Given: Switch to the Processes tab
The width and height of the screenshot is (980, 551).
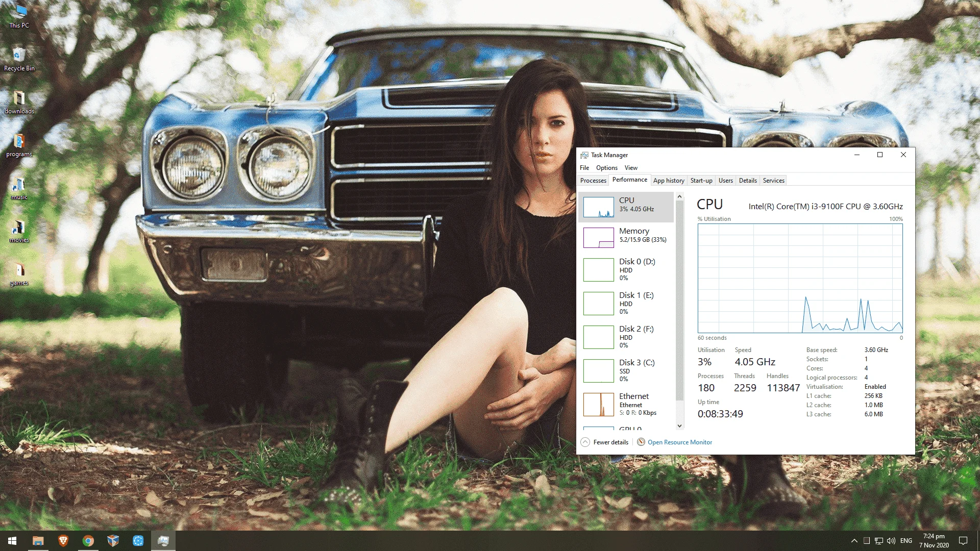Looking at the screenshot, I should 593,181.
